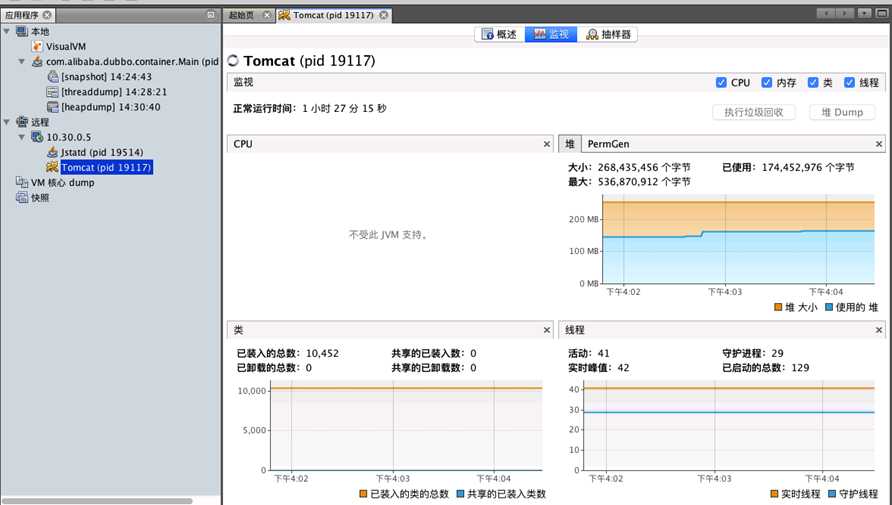Viewport: 892px width, 505px height.
Task: Open the snapshot 14:24:43 icon
Action: coord(52,76)
